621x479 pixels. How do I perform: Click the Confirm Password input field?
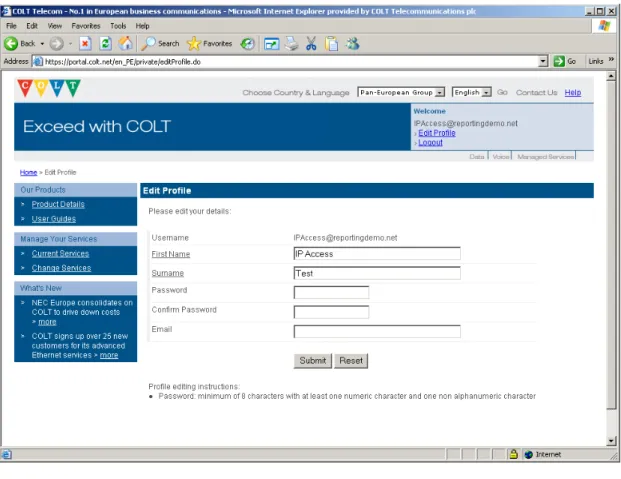(x=331, y=312)
